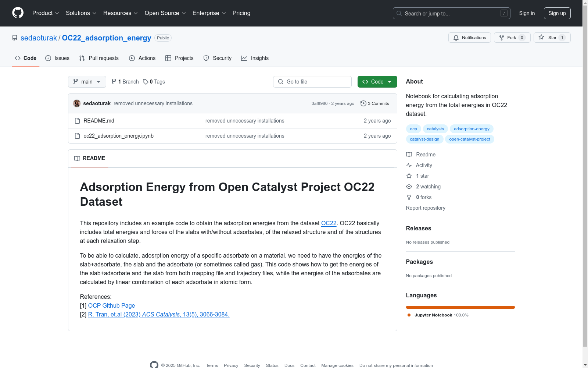Click the star icon beside 1 star
The image size is (588, 368).
coord(409,176)
